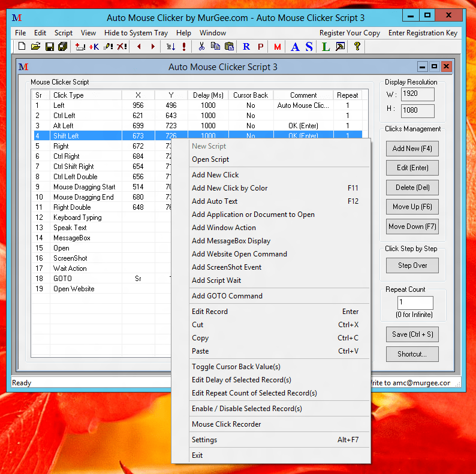Click the red exclamation mark icon
This screenshot has width=476, height=474.
(x=184, y=46)
